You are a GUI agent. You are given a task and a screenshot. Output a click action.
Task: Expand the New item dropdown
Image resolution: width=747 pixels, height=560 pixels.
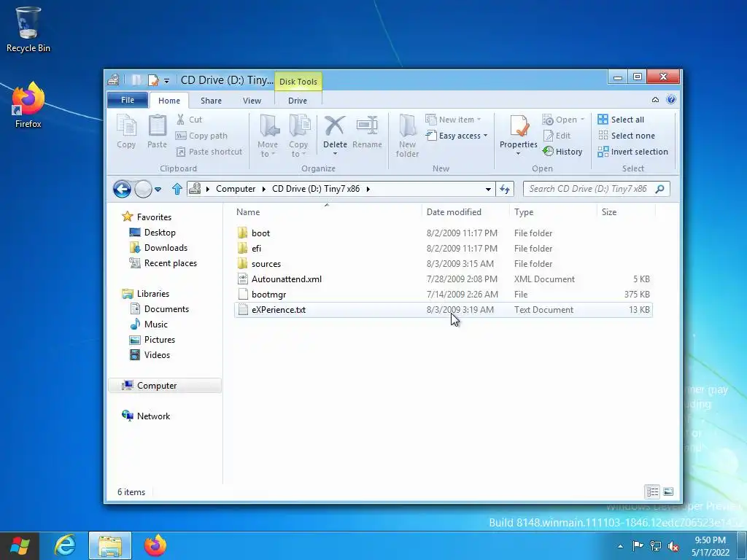(479, 120)
